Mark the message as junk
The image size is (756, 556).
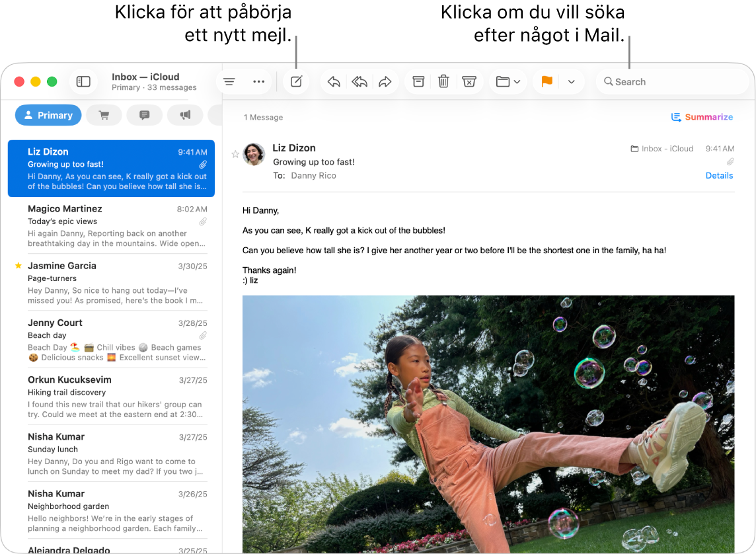pos(470,81)
